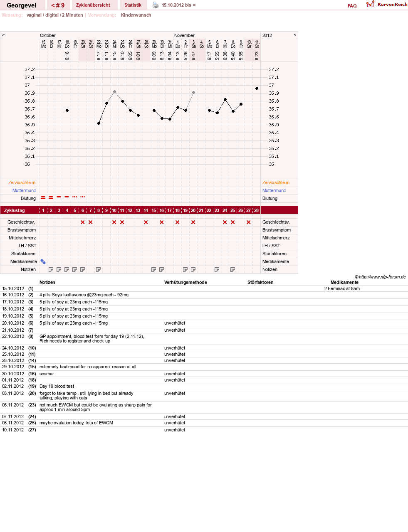Expand chart with the '>' arrow at top left
The height and width of the screenshot is (532, 408).
pos(3,34)
